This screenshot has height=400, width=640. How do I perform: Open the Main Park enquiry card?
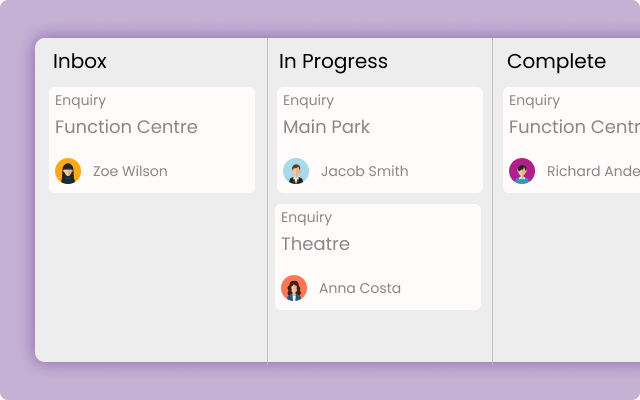click(x=326, y=127)
